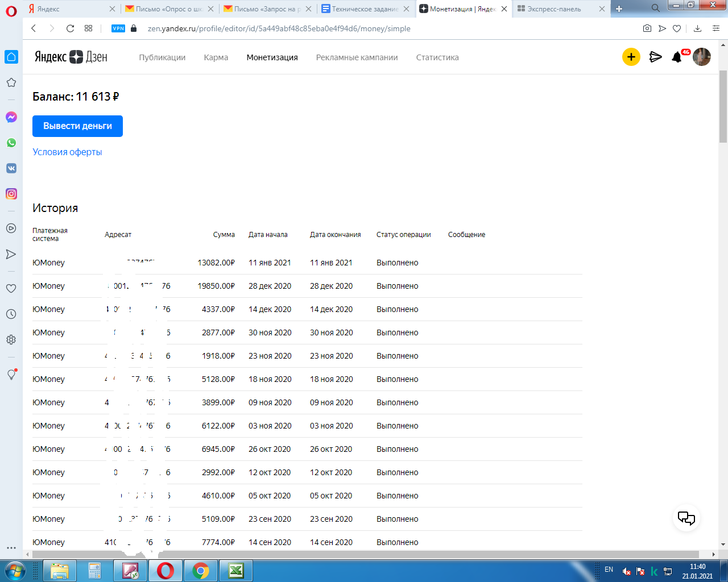Open the chat support bubble icon
The image size is (728, 582).
pos(686,518)
